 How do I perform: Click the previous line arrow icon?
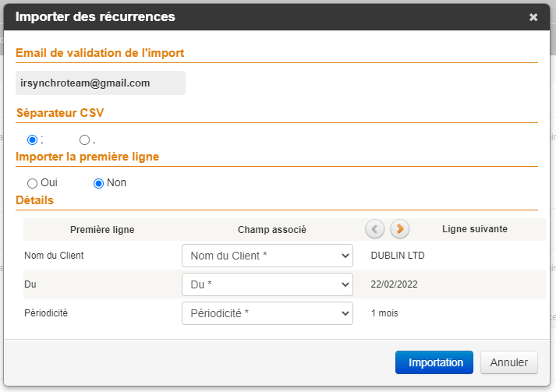(x=375, y=229)
